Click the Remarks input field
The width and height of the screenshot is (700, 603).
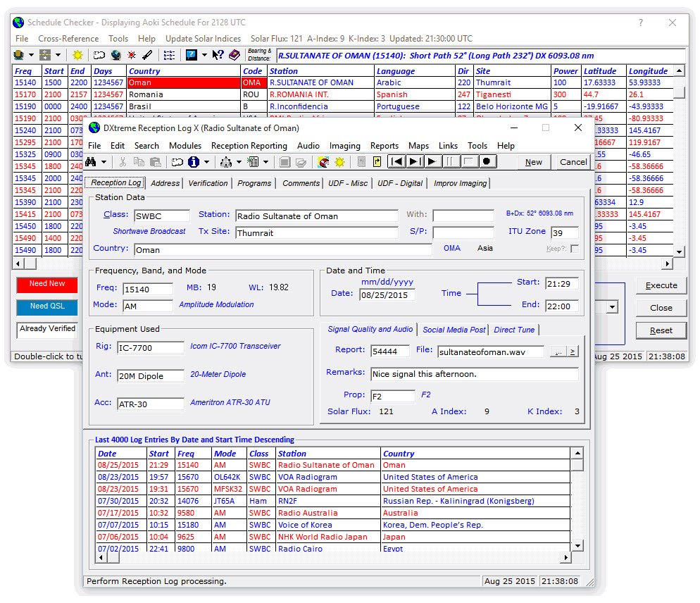coord(475,374)
